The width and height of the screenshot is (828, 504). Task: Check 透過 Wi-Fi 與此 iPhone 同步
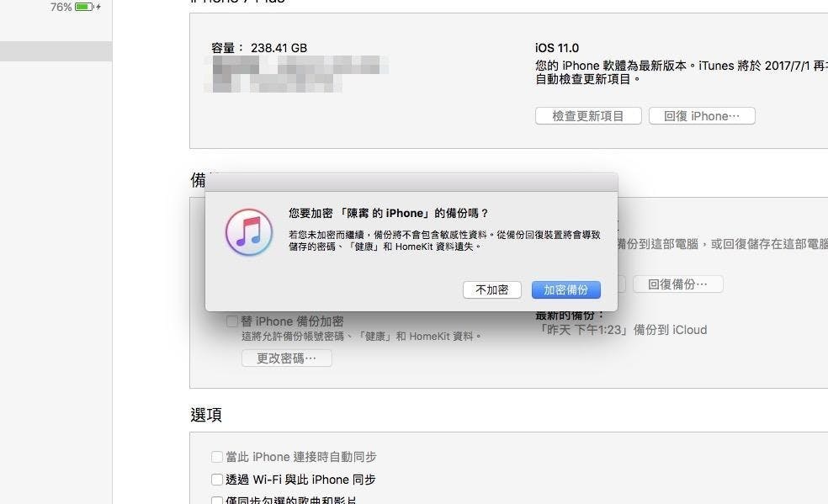pyautogui.click(x=216, y=480)
